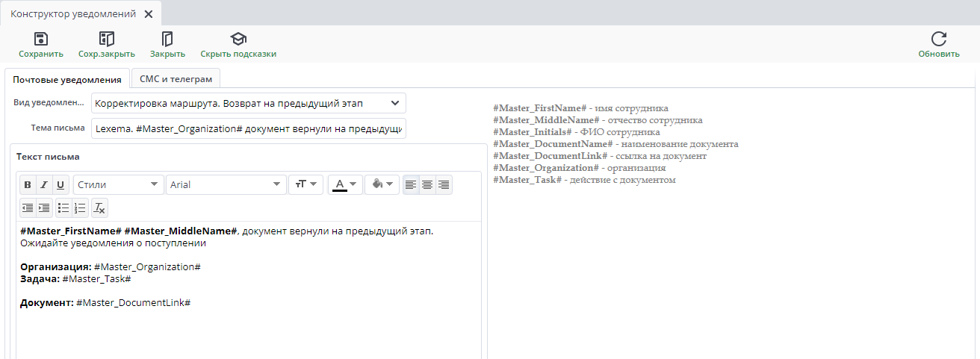Align text right

coord(444,184)
